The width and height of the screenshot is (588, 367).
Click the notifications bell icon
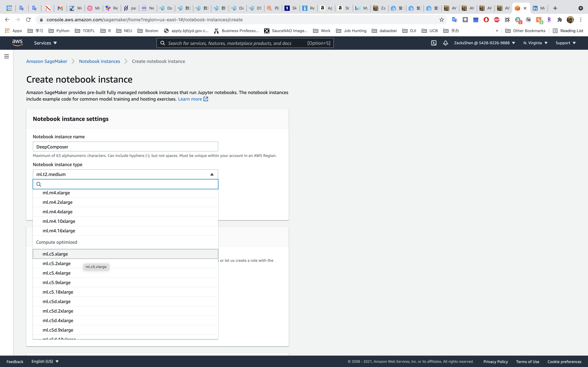(445, 43)
